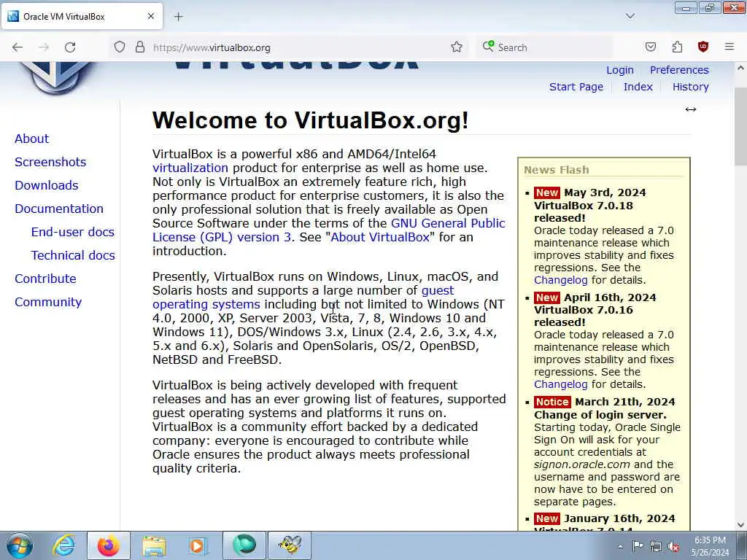747x560 pixels.
Task: Open the Firefox hamburger application menu
Action: 729,47
